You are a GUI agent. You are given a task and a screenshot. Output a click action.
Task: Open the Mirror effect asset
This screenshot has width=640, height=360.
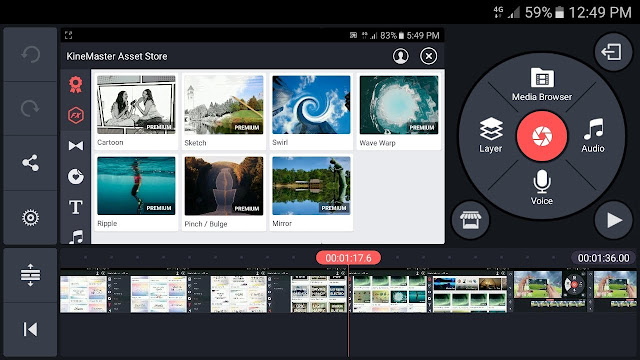[x=311, y=192]
